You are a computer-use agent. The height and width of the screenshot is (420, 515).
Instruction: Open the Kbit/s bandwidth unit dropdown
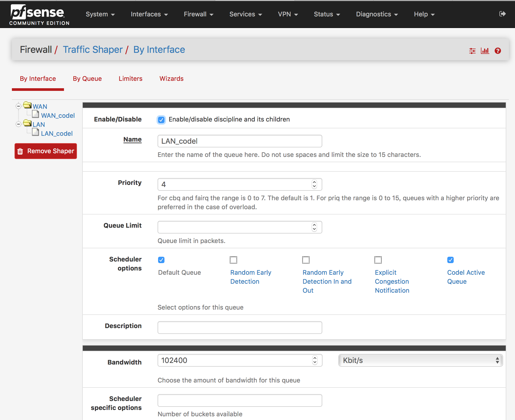pyautogui.click(x=420, y=360)
